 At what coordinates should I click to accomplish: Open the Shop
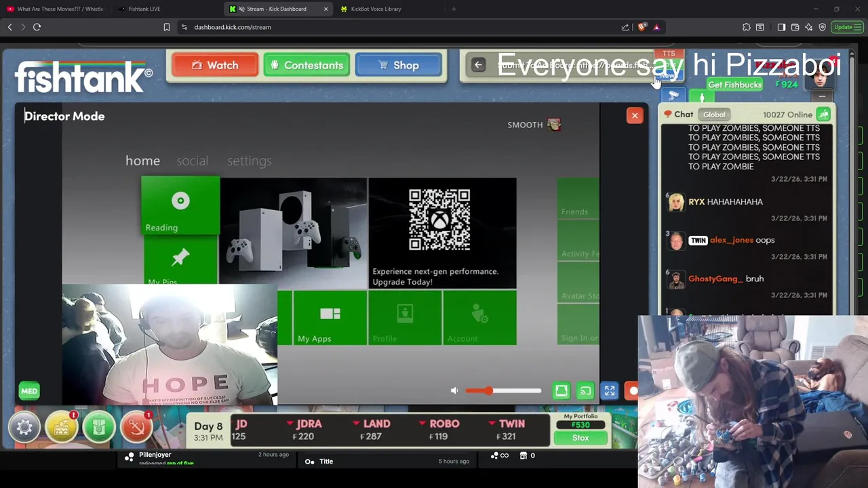(398, 65)
